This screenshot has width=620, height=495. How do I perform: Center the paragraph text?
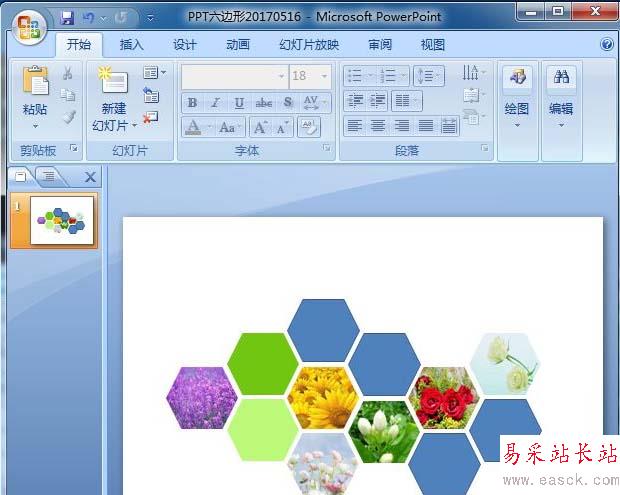click(378, 126)
